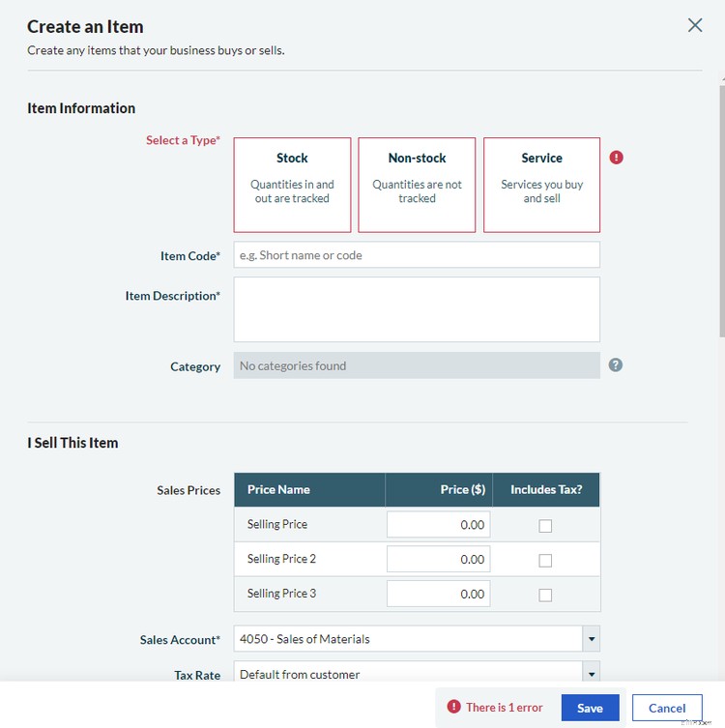
Task: Click the Selling Price amount field
Action: [x=438, y=525]
